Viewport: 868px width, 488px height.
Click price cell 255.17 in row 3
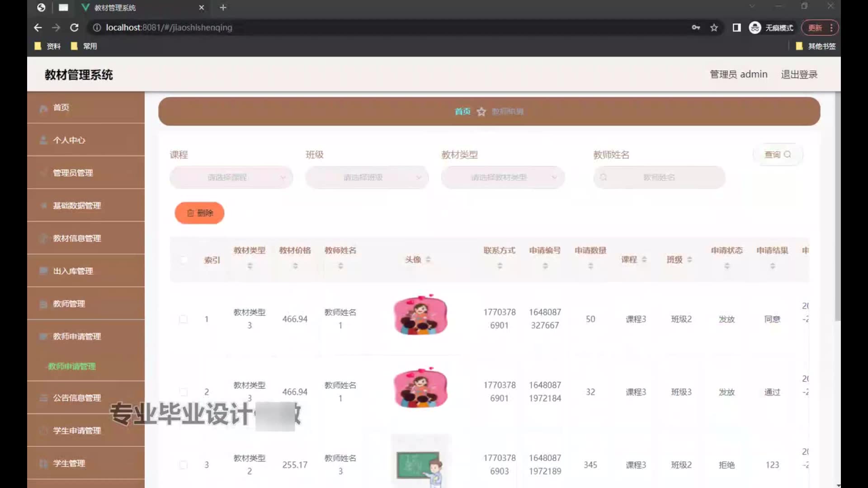295,465
